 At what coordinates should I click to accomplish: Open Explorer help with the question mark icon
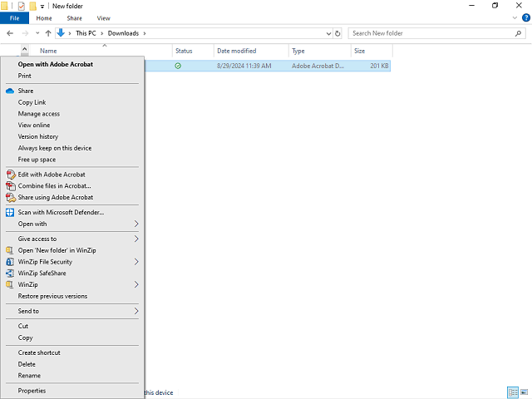point(526,18)
